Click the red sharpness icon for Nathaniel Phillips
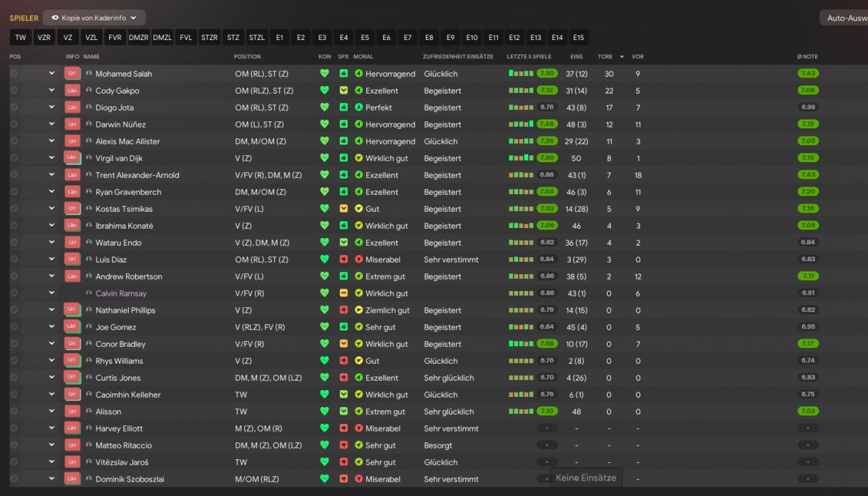Screen dimensions: 868x496 (x=344, y=310)
